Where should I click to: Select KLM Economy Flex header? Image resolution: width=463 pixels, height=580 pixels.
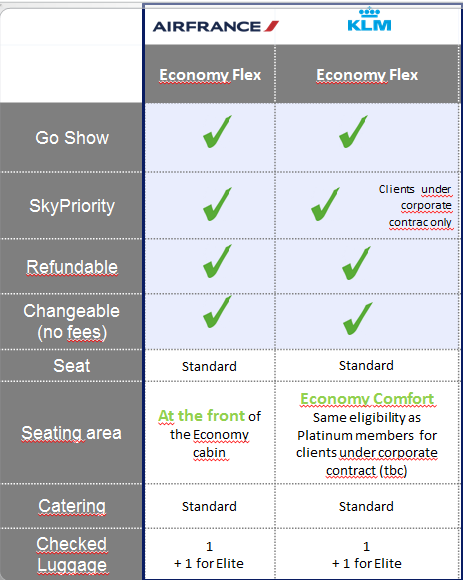pyautogui.click(x=367, y=75)
